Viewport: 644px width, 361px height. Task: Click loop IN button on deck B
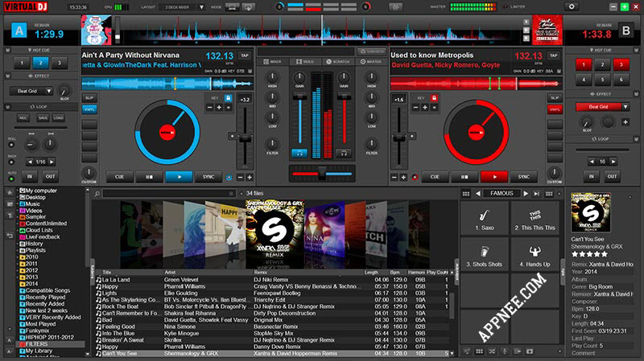click(x=591, y=176)
